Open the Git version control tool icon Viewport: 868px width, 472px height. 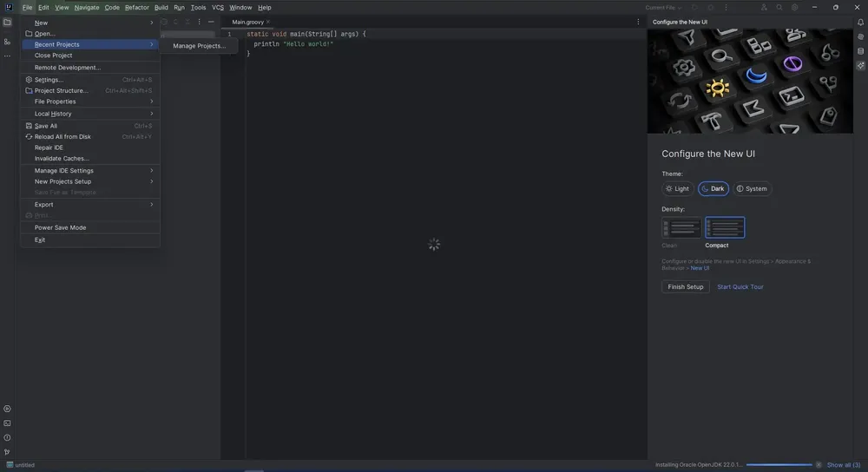point(7,452)
